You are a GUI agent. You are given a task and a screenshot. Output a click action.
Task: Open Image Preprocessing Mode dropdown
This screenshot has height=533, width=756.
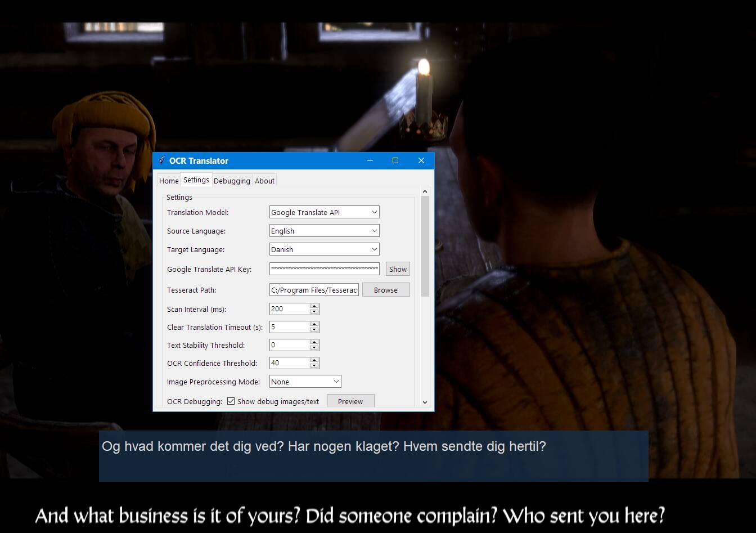tap(305, 382)
